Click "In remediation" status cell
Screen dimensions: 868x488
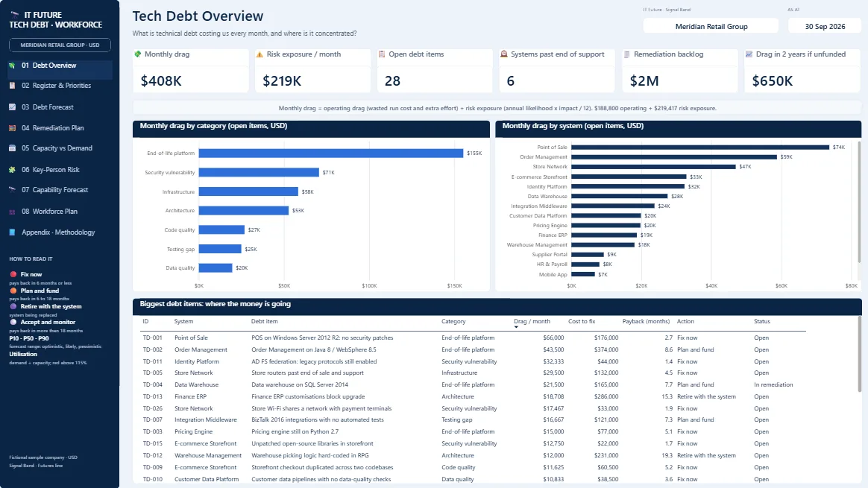click(773, 384)
